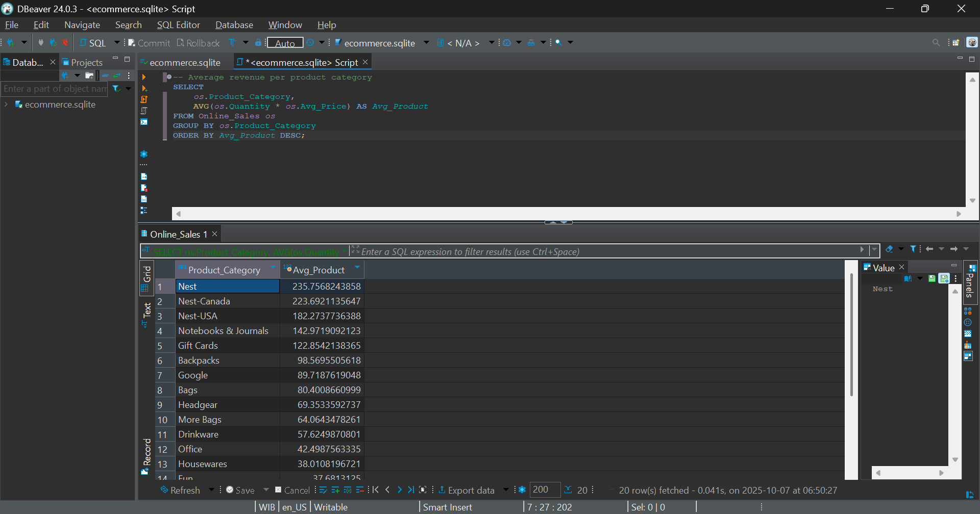Click the clear filter eraser icon
The height and width of the screenshot is (514, 980).
[889, 249]
